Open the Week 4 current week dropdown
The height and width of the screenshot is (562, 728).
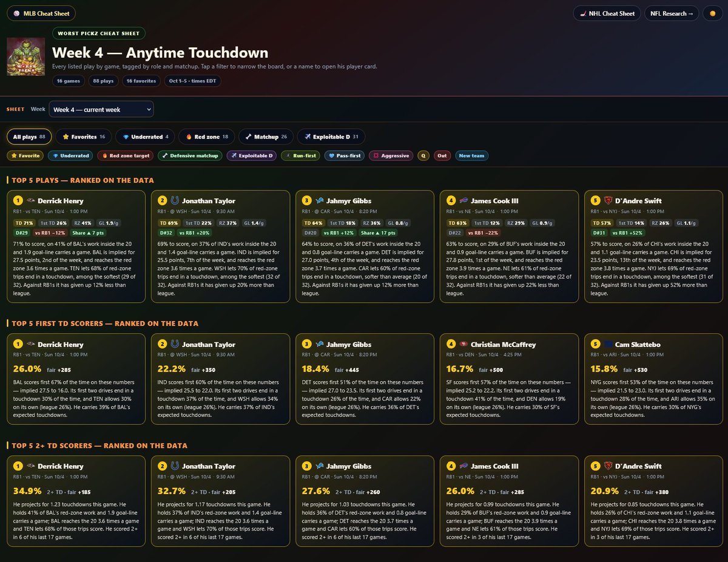click(x=101, y=109)
